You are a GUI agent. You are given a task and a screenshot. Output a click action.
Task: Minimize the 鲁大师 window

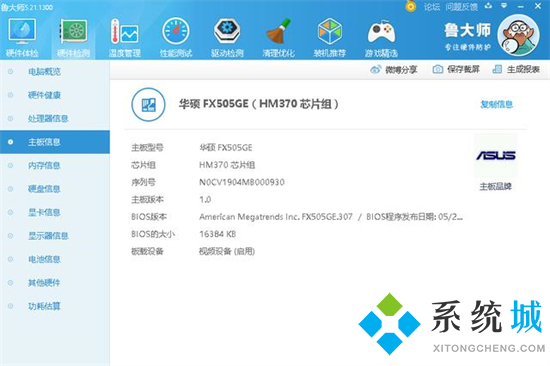pos(521,6)
